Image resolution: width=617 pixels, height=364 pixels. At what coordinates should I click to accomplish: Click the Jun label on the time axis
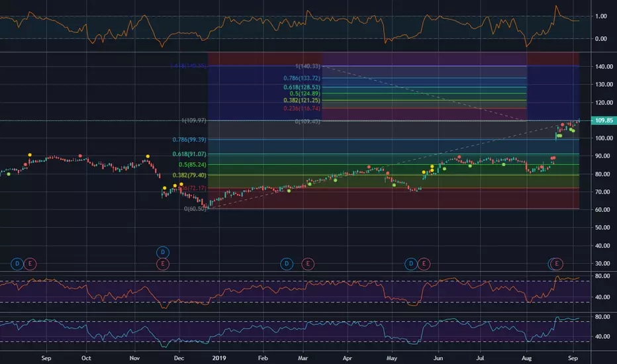point(438,358)
